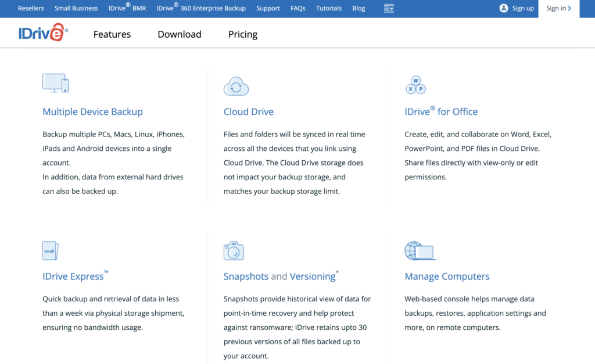Screen dimensions: 595x364
Task: Click the Multiple Device Backup monitor icon
Action: pyautogui.click(x=56, y=83)
